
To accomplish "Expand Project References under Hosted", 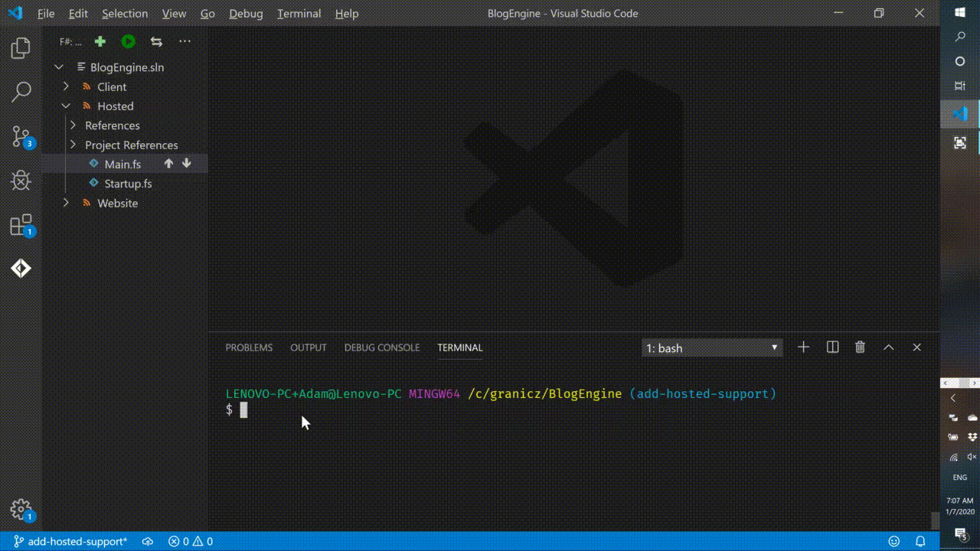I will [73, 145].
